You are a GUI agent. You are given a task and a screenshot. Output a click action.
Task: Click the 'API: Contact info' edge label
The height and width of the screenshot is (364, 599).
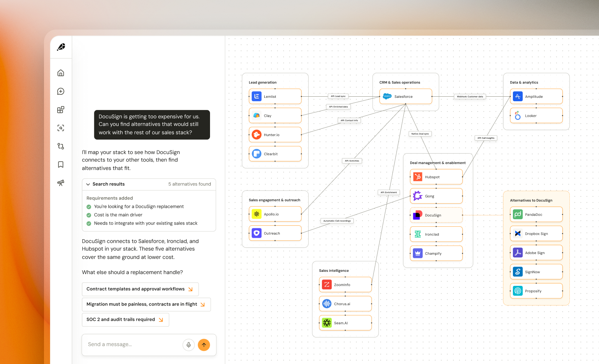349,121
